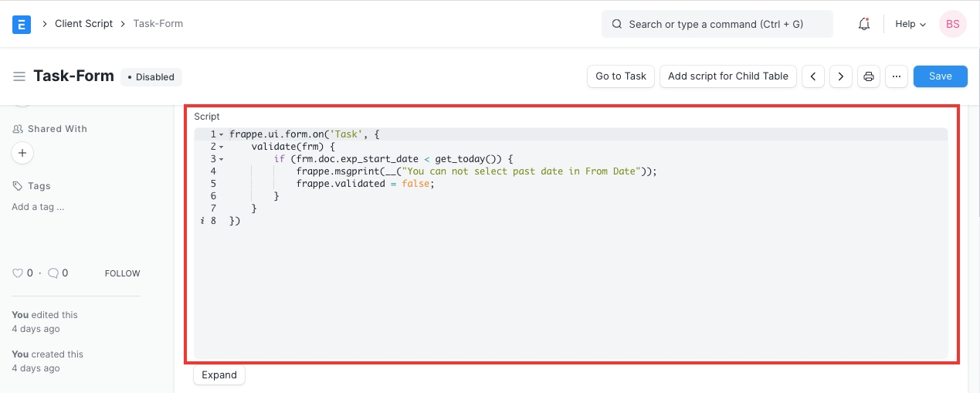The width and height of the screenshot is (980, 393).
Task: Click Add script for Child Table
Action: coord(727,76)
